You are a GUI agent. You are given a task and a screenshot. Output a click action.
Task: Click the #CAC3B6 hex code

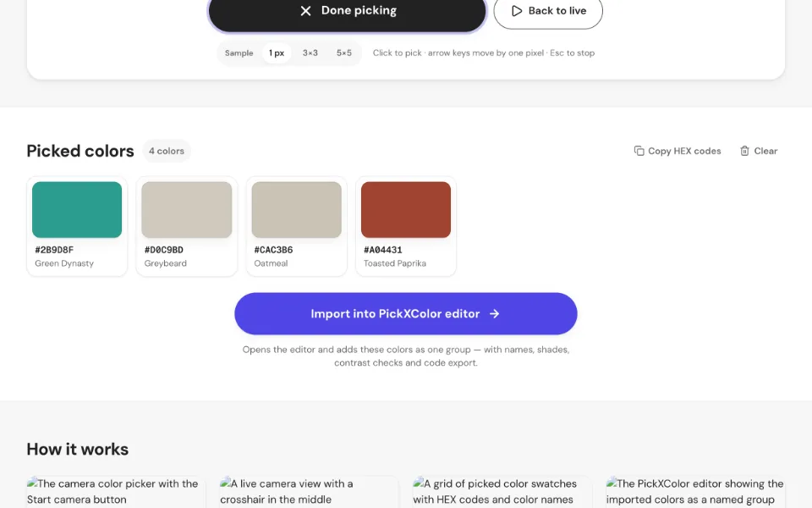[x=273, y=250]
